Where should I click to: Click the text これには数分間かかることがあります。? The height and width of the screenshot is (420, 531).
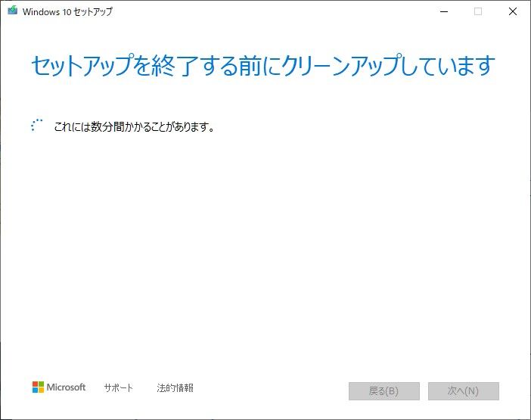click(x=135, y=127)
